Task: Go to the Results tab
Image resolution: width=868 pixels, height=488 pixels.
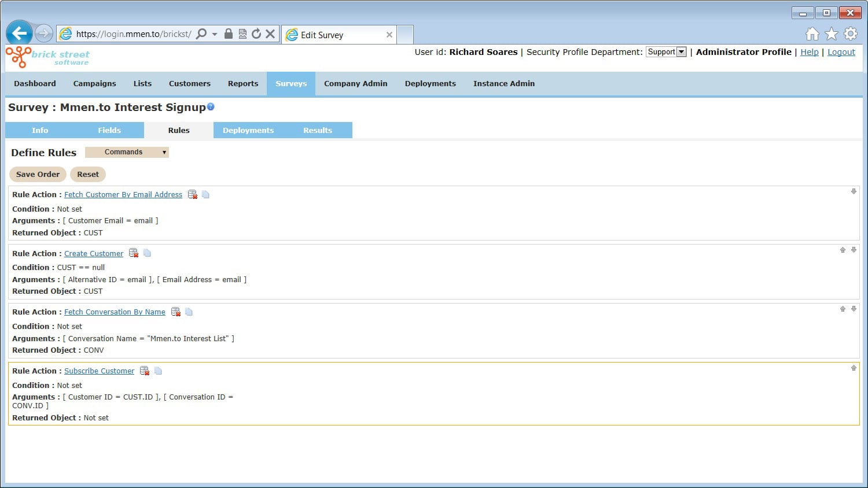Action: (x=318, y=130)
